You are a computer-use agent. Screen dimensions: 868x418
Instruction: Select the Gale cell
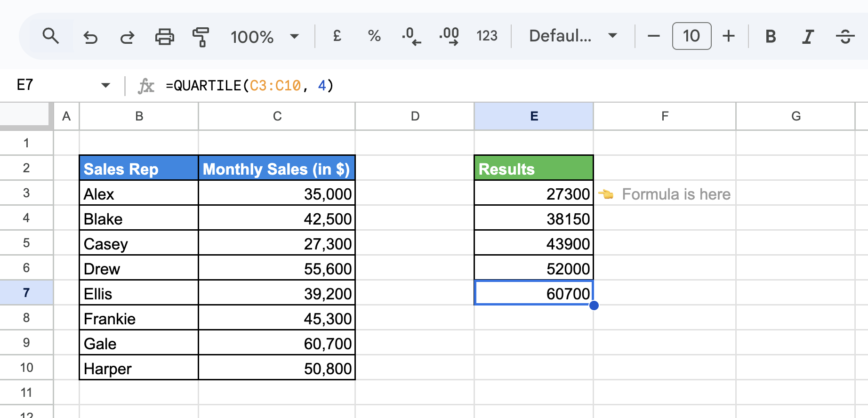pyautogui.click(x=139, y=343)
